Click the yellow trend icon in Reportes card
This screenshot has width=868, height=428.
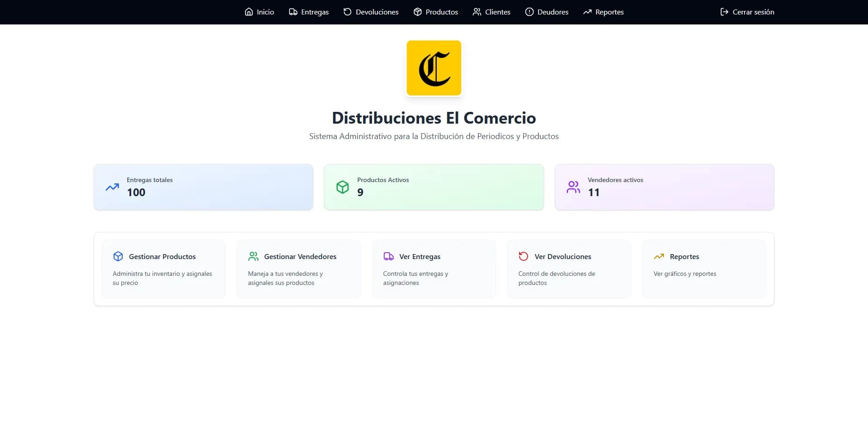[659, 256]
